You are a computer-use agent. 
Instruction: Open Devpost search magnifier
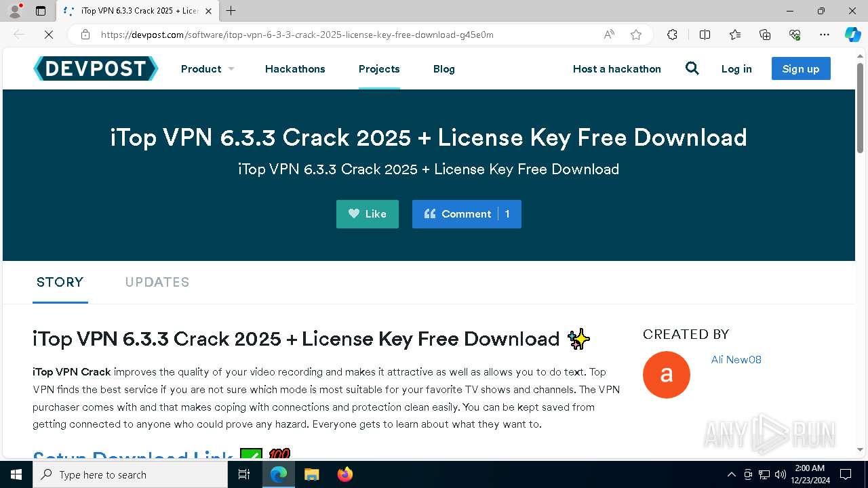coord(692,68)
